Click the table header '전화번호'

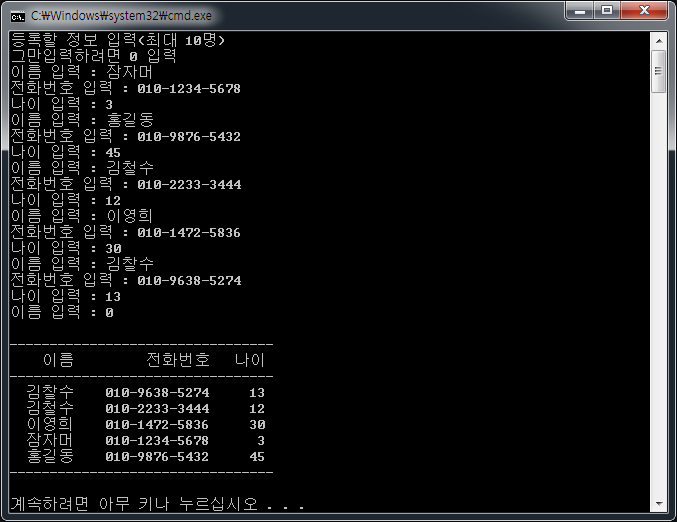point(178,360)
